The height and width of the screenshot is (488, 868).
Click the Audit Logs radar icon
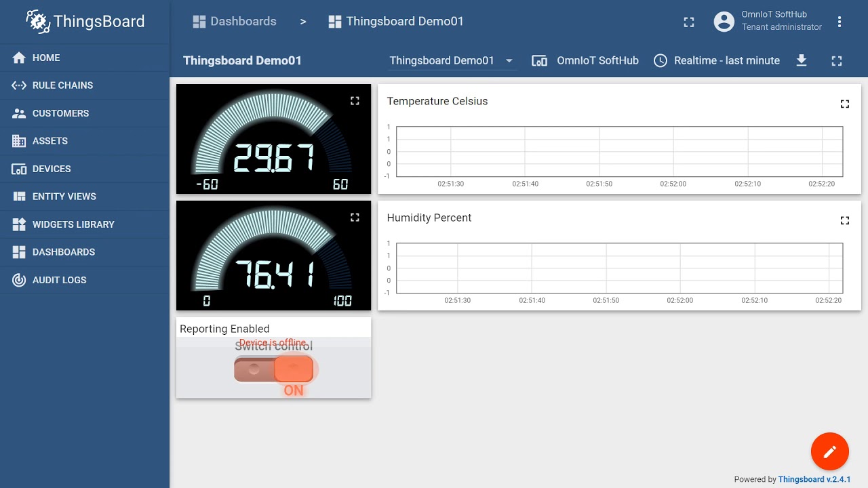19,280
